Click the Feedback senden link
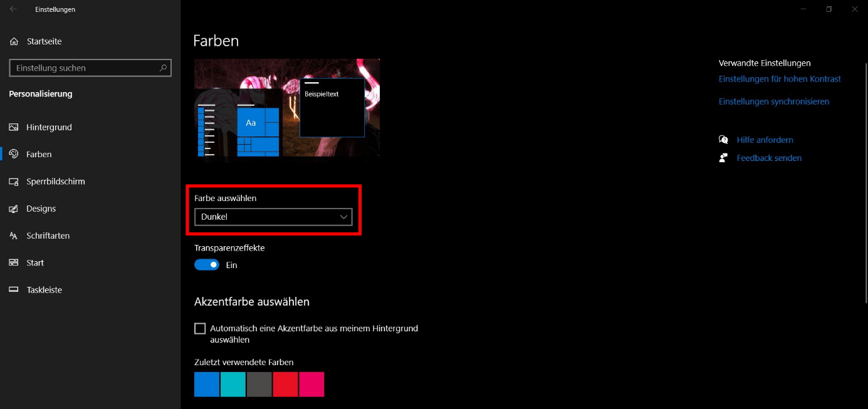This screenshot has height=409, width=868. (769, 158)
